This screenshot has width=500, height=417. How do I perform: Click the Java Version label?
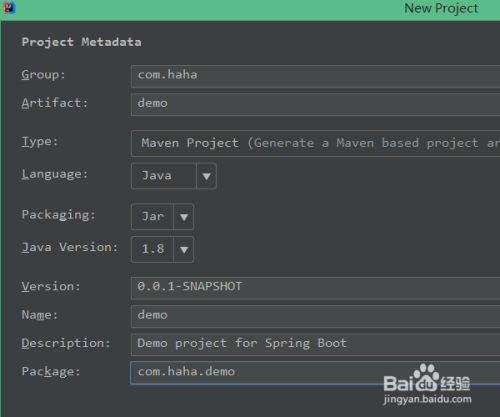(x=70, y=247)
